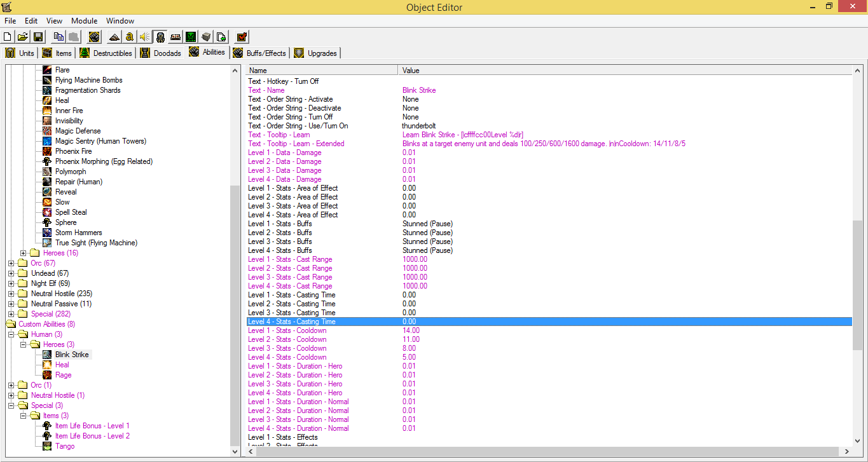Screen dimensions: 868x462
Task: Open the File menu
Action: click(10, 21)
